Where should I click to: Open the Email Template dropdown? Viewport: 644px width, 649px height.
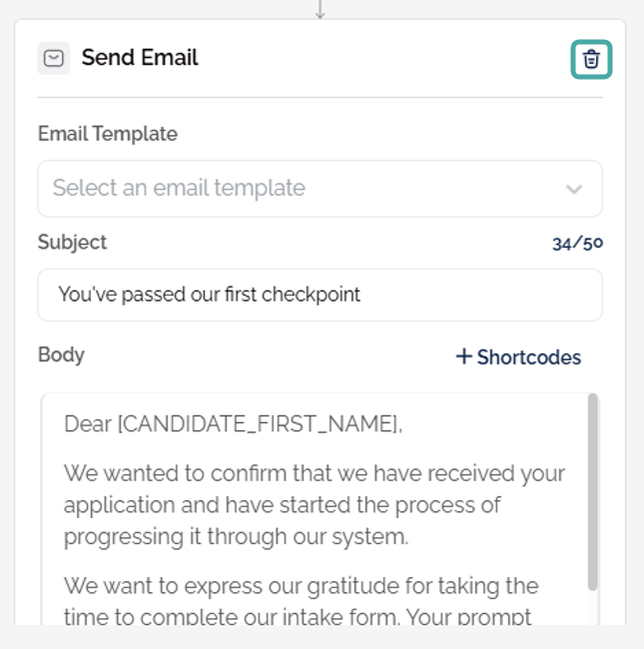320,189
